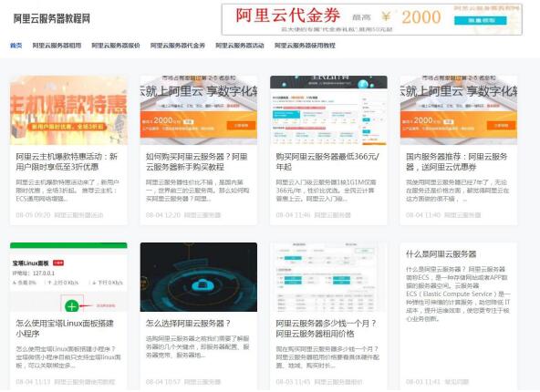Image resolution: width=540 pixels, height=392 pixels.
Task: Go to the 首页 nav item
Action: pos(16,46)
